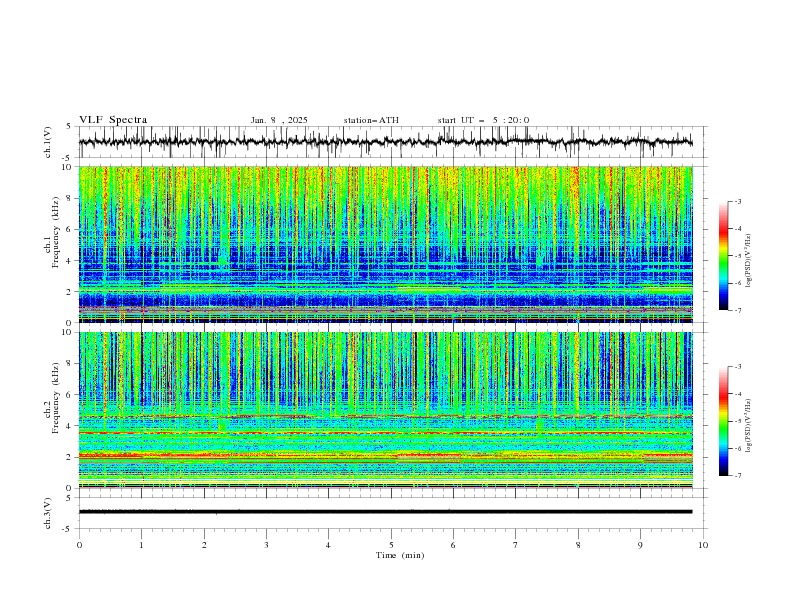Click time axis tick label "4"
This screenshot has height=612, width=792.
click(328, 545)
